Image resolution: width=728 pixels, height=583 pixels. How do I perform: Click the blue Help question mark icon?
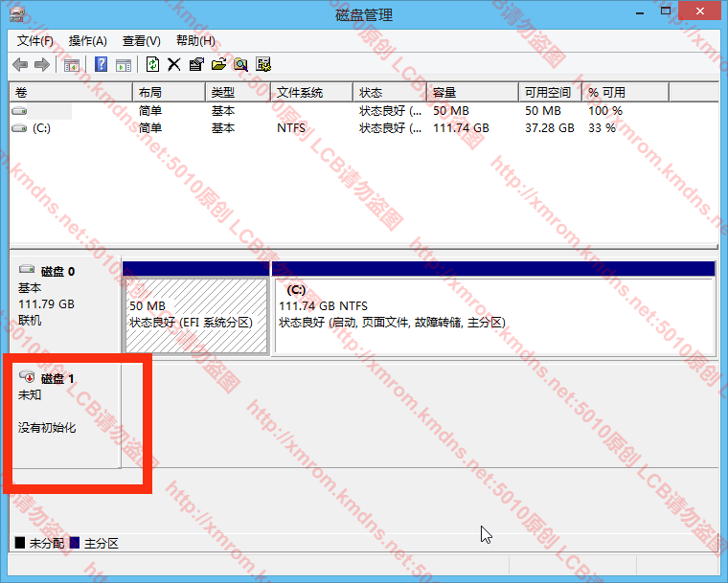[101, 65]
